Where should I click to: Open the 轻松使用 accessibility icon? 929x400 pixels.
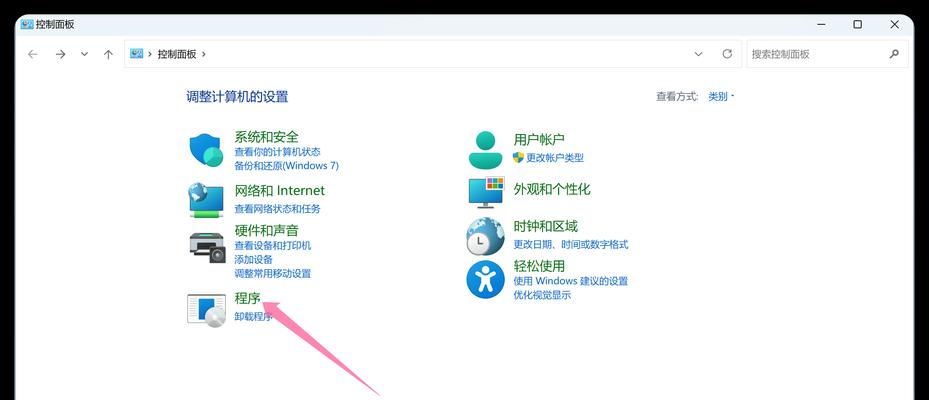point(485,280)
